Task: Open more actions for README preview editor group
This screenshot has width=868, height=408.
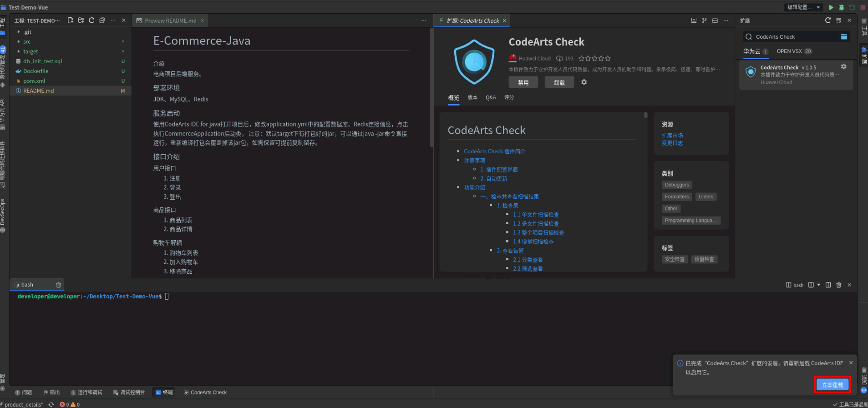Action: coord(424,20)
